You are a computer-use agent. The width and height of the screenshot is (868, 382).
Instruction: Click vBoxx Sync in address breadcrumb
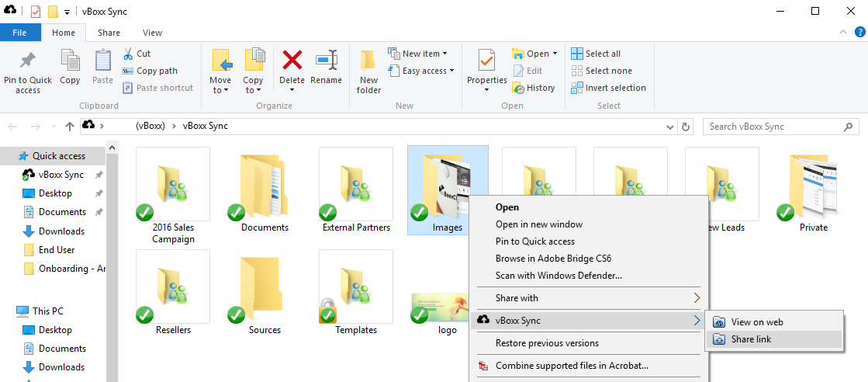[205, 126]
